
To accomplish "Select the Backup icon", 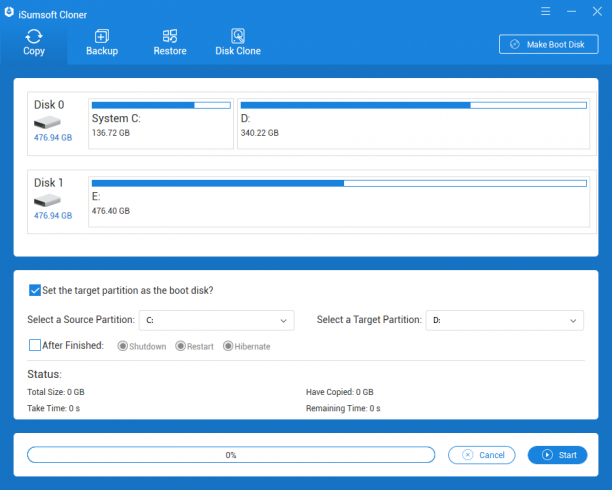I will [x=102, y=36].
